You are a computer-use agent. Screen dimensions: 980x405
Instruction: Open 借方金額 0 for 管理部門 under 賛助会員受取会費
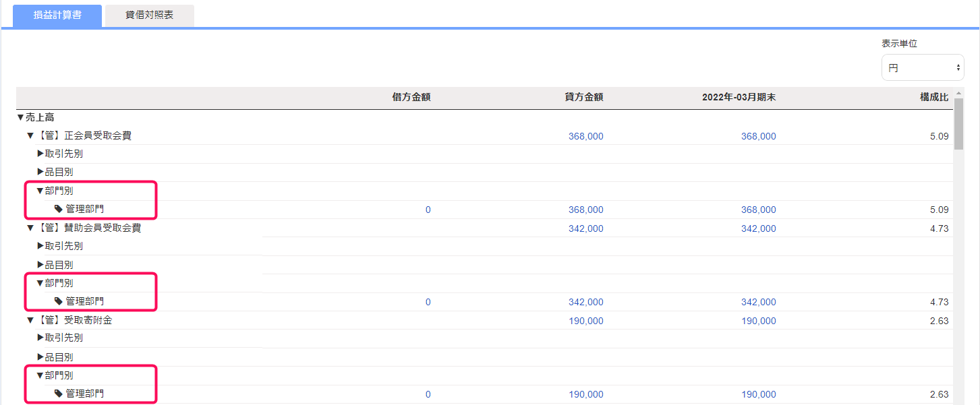(428, 302)
